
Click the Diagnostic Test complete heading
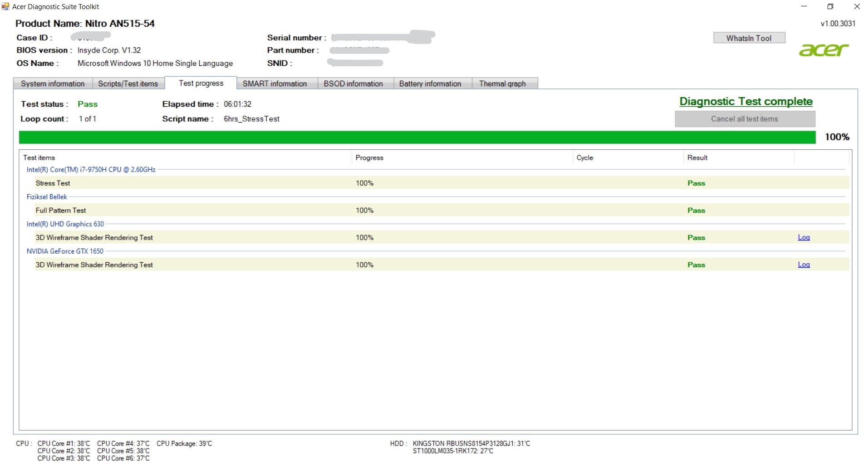tap(746, 102)
